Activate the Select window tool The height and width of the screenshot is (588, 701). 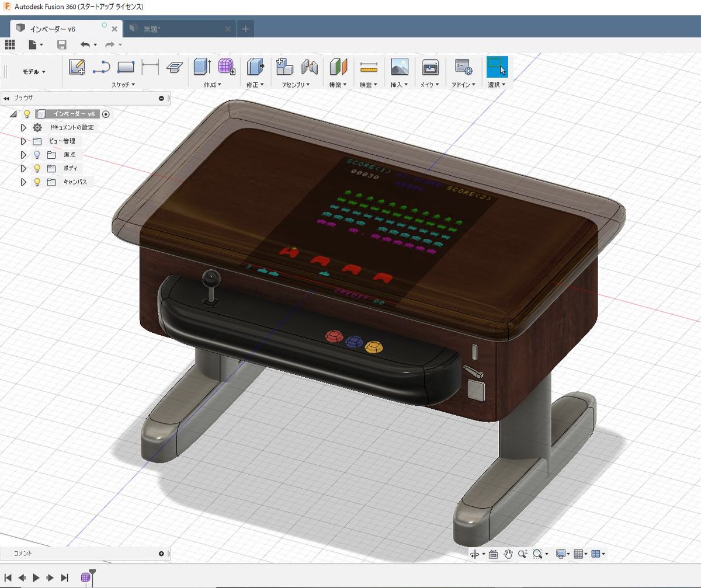[x=497, y=67]
